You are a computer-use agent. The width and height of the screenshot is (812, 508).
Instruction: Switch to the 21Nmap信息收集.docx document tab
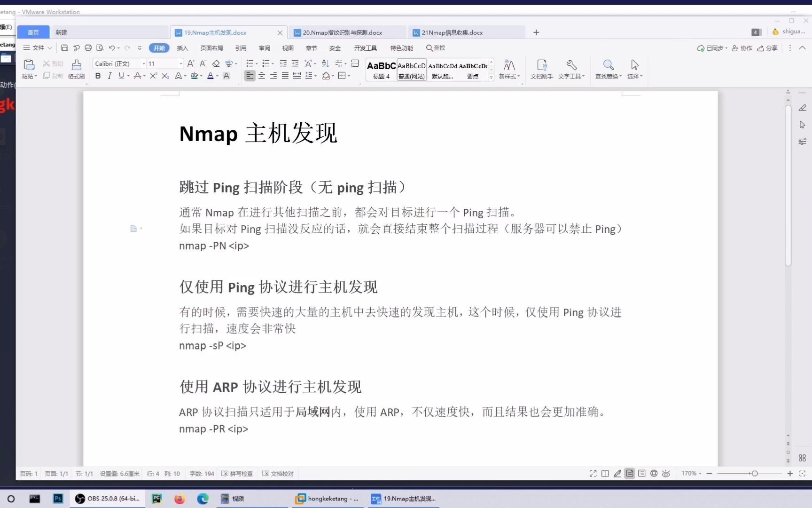[x=452, y=32]
